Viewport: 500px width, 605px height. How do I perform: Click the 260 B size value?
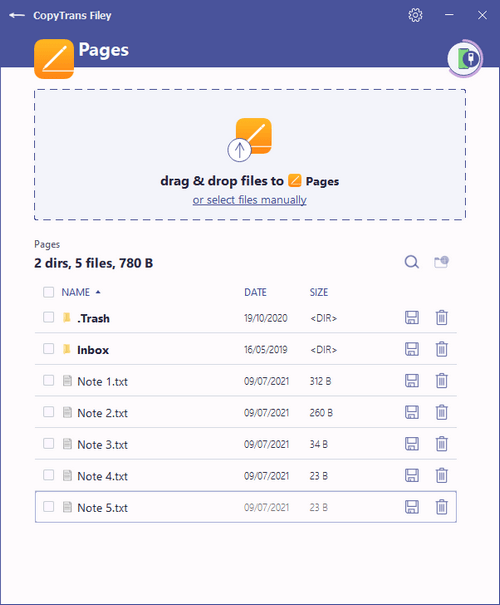[x=321, y=413]
